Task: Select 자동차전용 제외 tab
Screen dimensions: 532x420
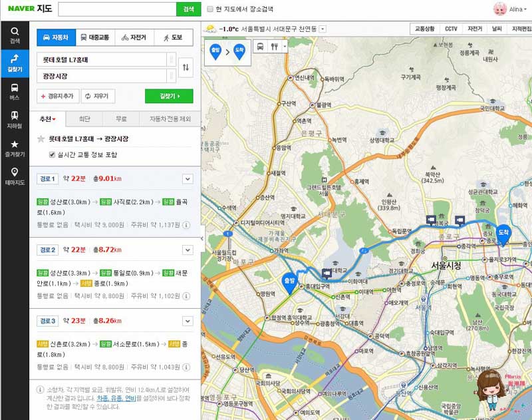Action: tap(170, 119)
